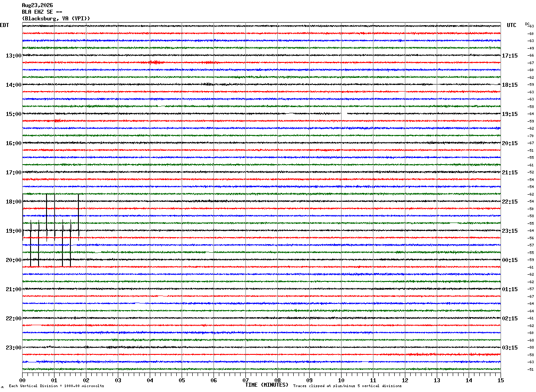The width and height of the screenshot is (536, 392).
Task: Click the data gap in the 15:00 black trace
Action: (344, 114)
